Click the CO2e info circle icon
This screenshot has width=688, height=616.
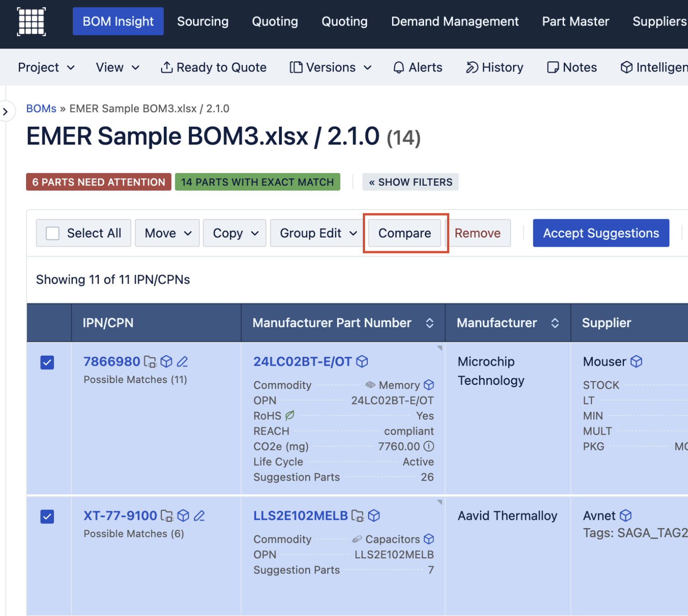(429, 446)
